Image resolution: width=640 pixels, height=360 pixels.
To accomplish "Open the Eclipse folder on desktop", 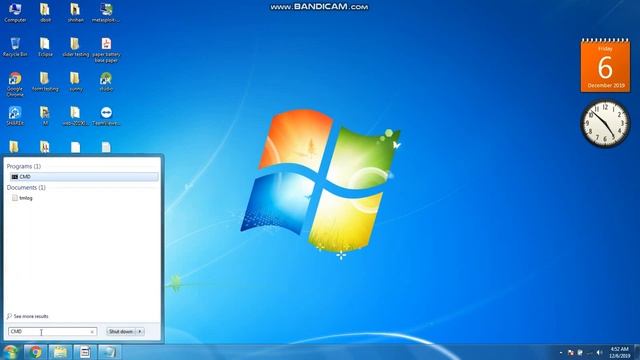I will (45, 47).
